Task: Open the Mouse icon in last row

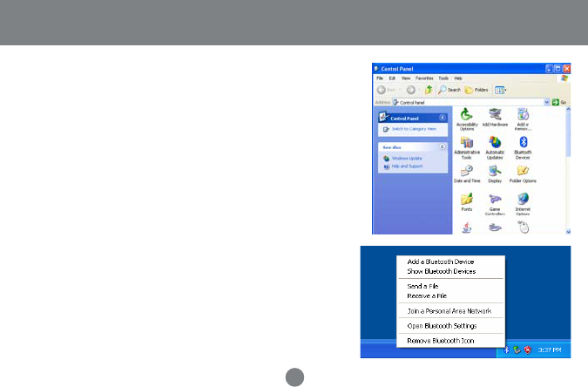Action: coord(524,227)
